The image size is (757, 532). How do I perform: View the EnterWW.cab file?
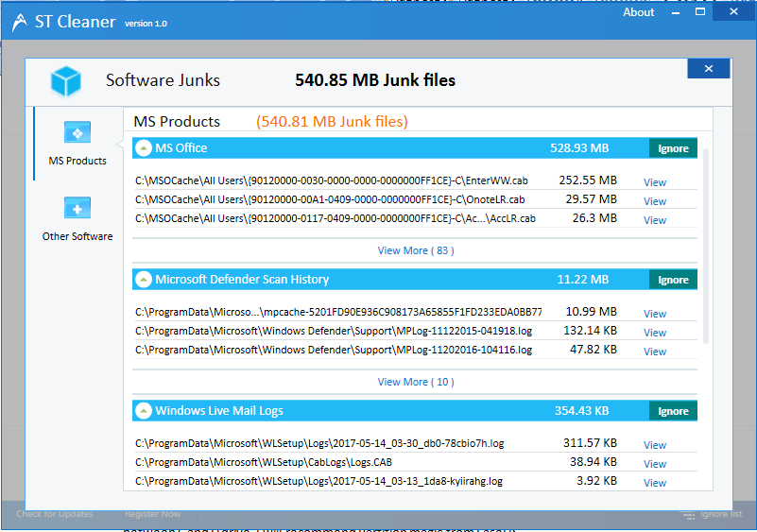pyautogui.click(x=654, y=182)
